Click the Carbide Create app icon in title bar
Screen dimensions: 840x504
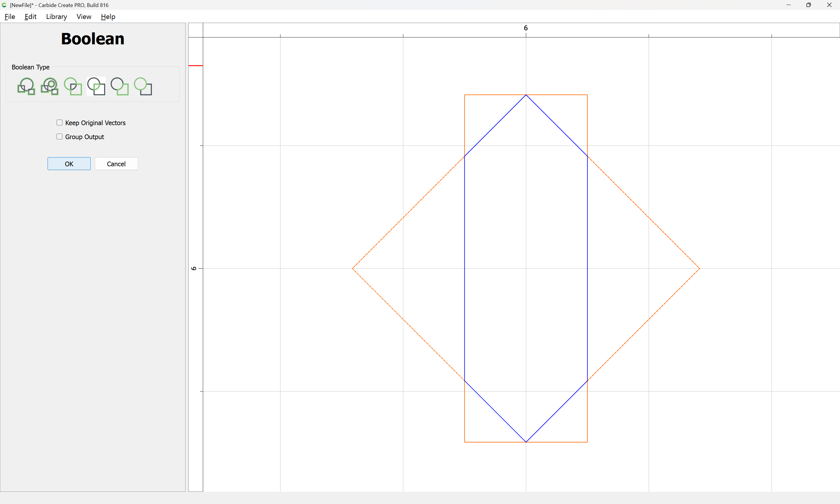[4, 5]
